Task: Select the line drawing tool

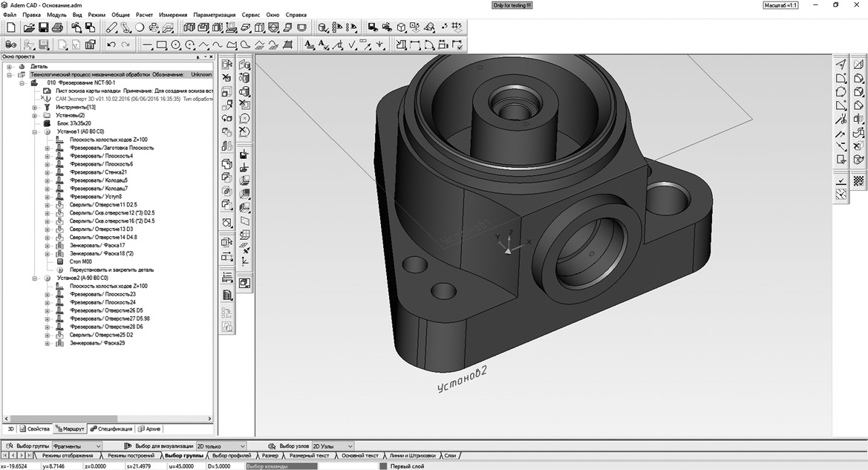Action: click(147, 45)
